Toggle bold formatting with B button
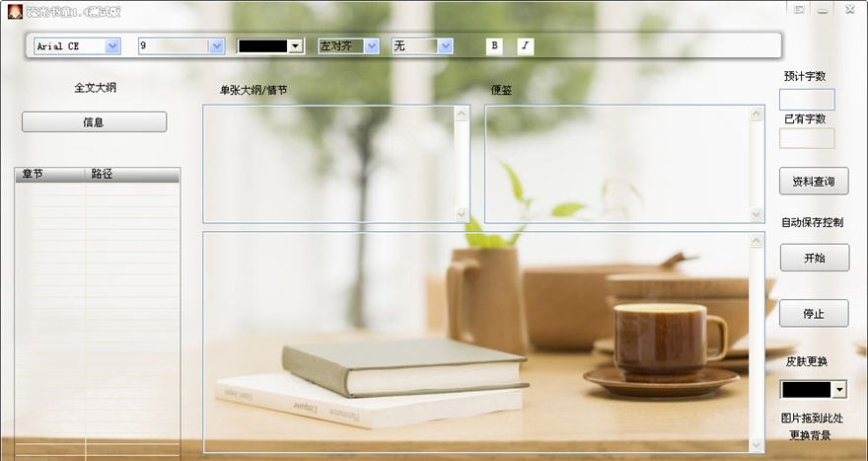This screenshot has width=868, height=461. pos(494,46)
